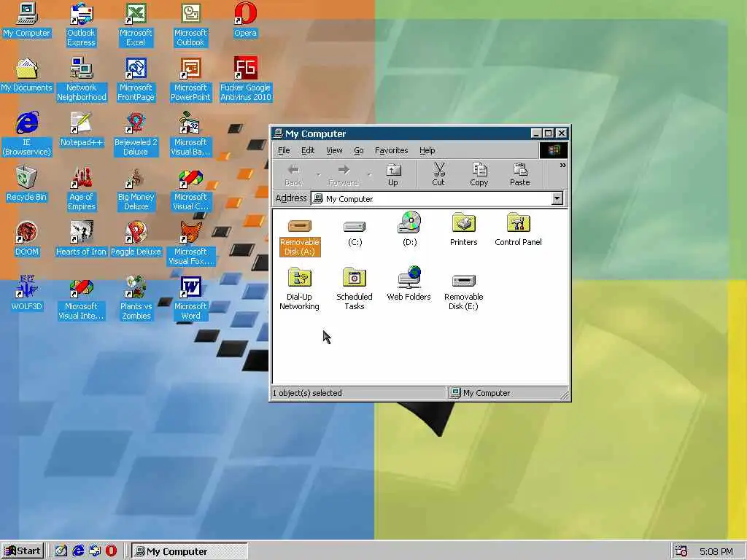747x560 pixels.
Task: Select the Opera desktop shortcut
Action: tap(245, 20)
